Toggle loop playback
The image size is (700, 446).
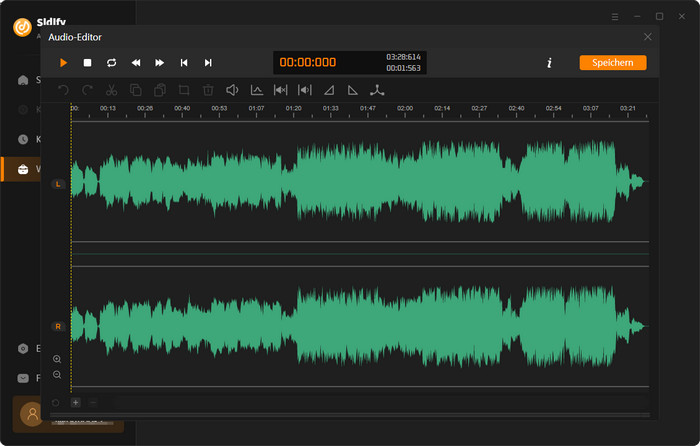pyautogui.click(x=112, y=63)
